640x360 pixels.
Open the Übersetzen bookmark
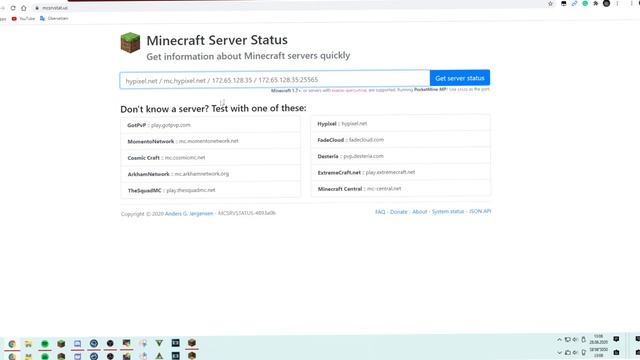point(54,18)
